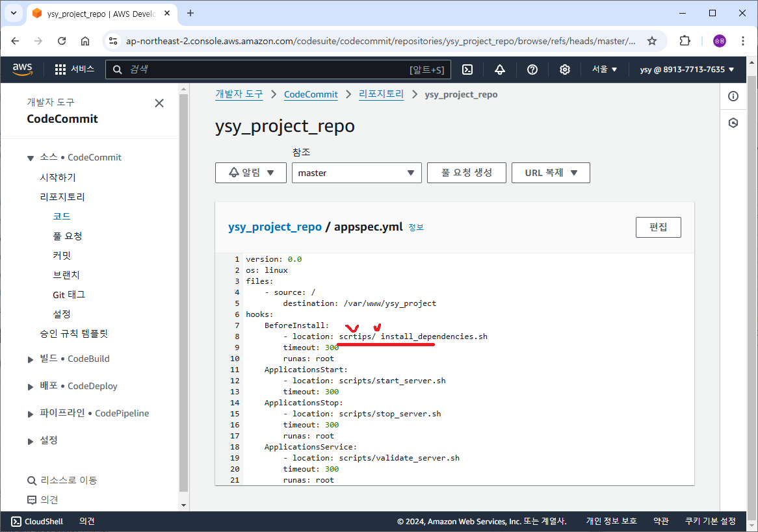Open the URL 복제 clone dropdown
The height and width of the screenshot is (532, 758).
coord(551,173)
